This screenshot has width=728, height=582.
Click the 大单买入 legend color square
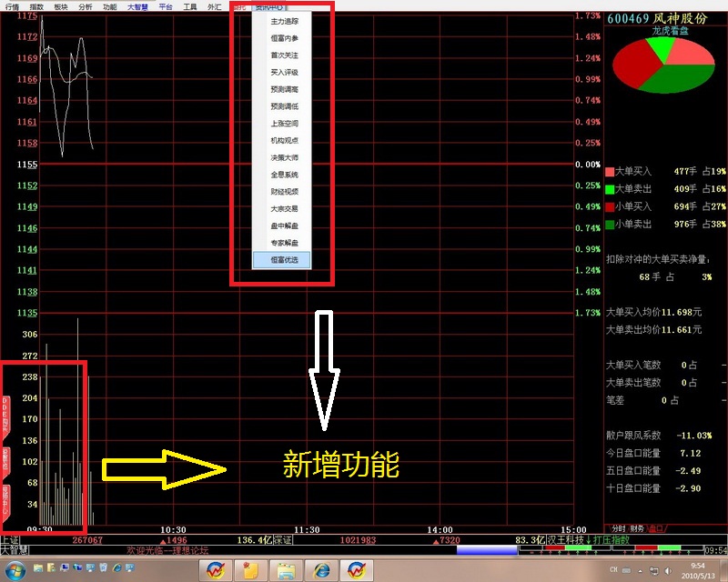pyautogui.click(x=610, y=172)
